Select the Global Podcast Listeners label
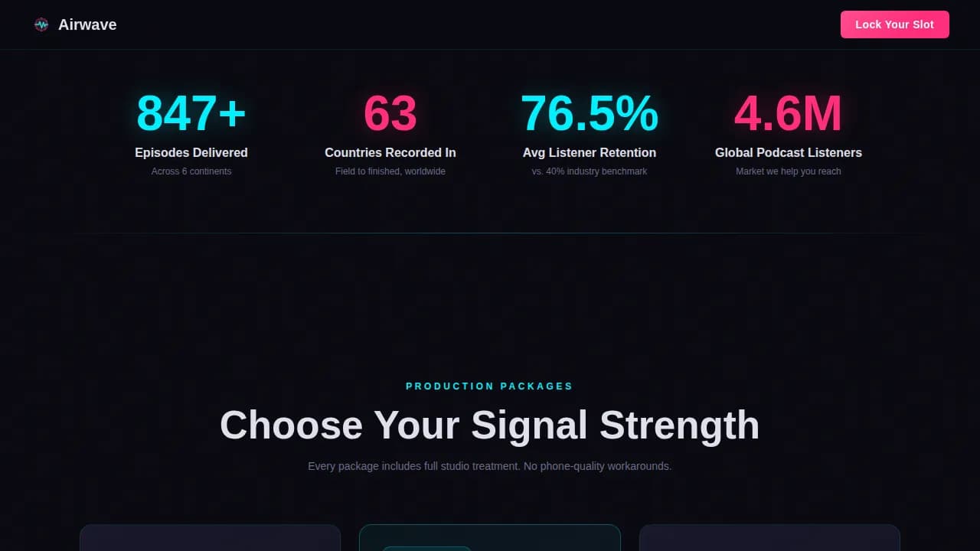 pos(789,152)
